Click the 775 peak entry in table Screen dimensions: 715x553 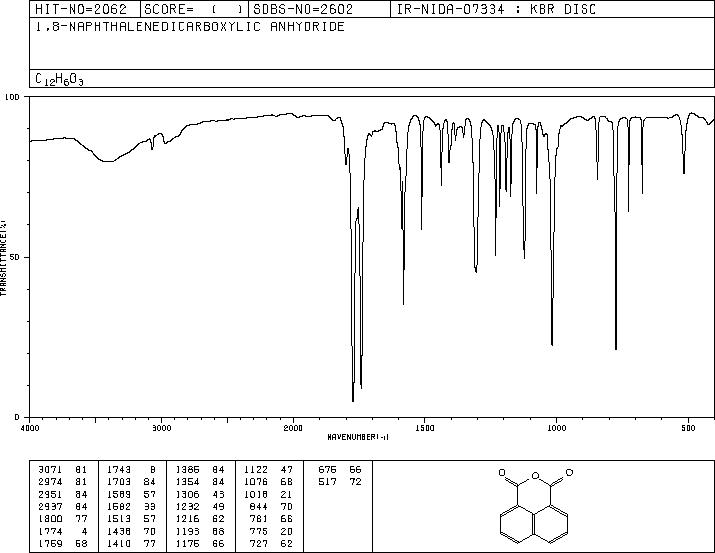(x=271, y=531)
